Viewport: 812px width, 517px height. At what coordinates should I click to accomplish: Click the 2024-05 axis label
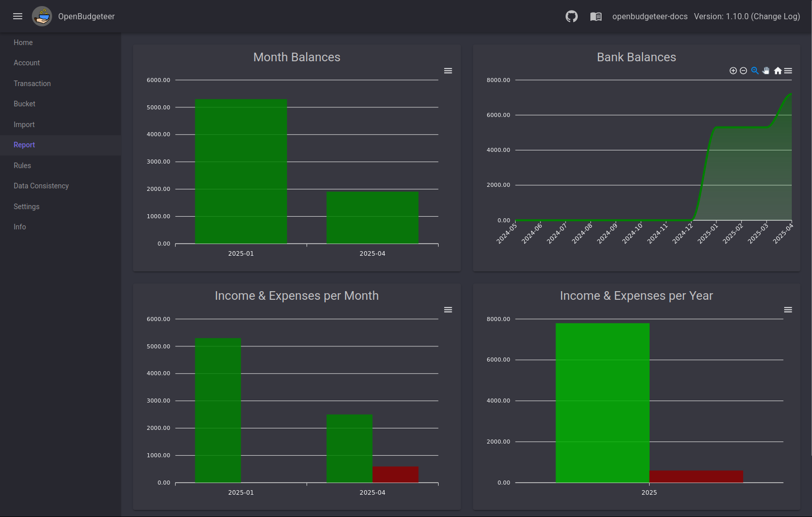coord(507,233)
